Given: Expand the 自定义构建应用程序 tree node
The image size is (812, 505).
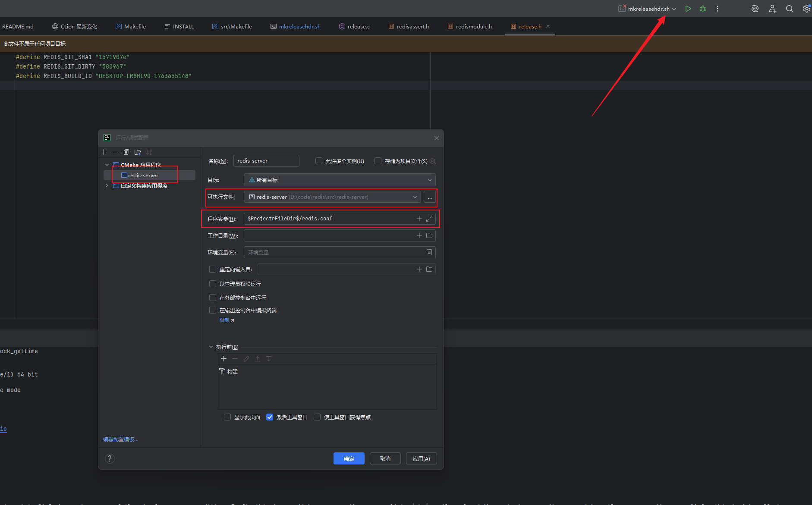Looking at the screenshot, I should click(107, 185).
